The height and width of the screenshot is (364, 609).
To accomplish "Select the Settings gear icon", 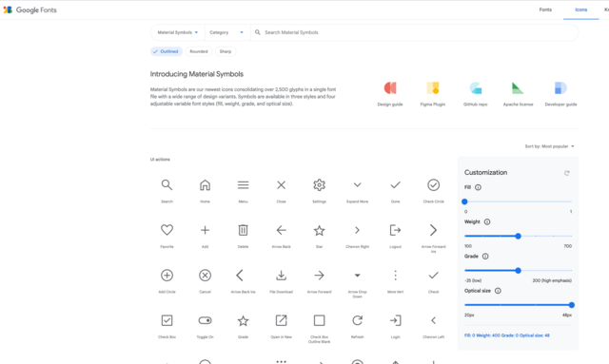I will pyautogui.click(x=320, y=185).
